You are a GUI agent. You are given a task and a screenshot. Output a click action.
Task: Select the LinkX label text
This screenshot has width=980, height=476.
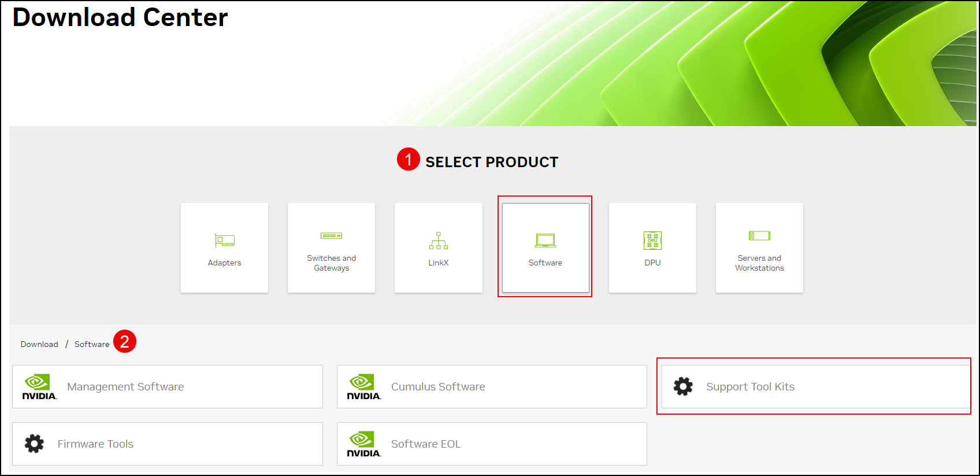click(439, 263)
